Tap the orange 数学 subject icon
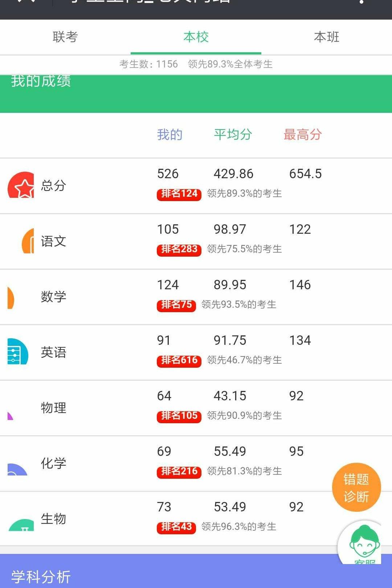 pos(11,297)
